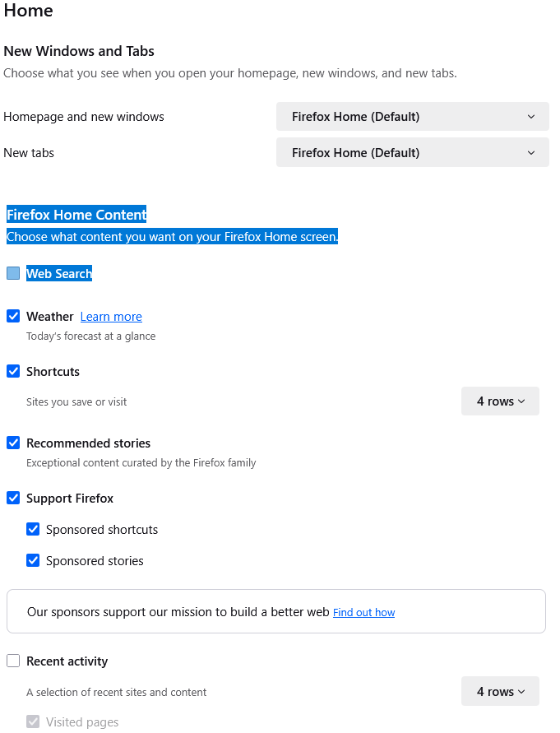560x733 pixels.
Task: Toggle the Web Search checkbox
Action: [13, 274]
